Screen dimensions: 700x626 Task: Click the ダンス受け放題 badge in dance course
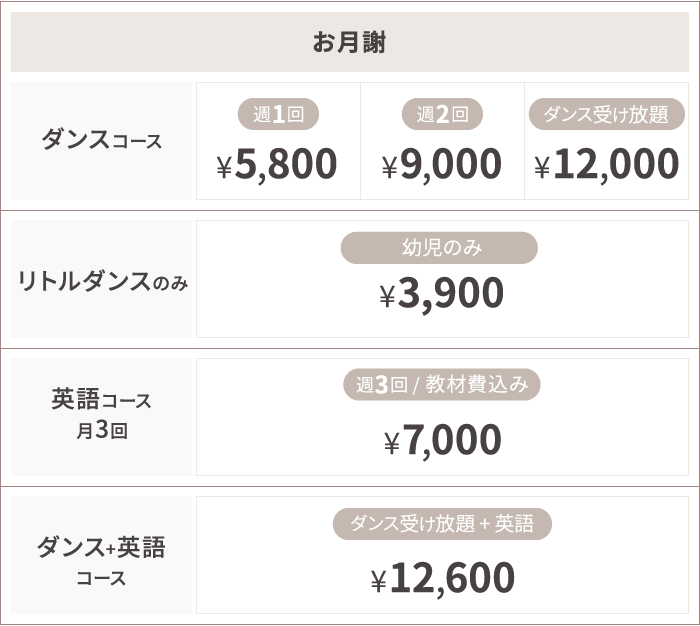pos(607,114)
